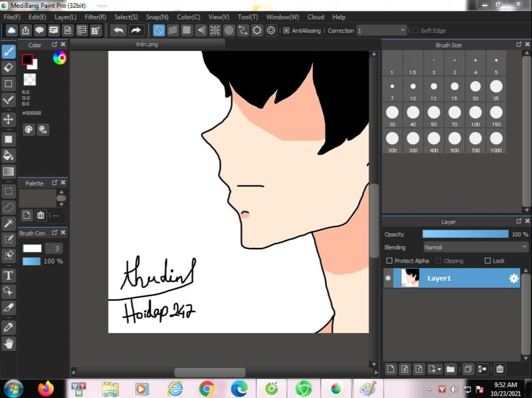Duplicate the layer icon
Image resolution: width=532 pixels, height=398 pixels.
tap(468, 369)
